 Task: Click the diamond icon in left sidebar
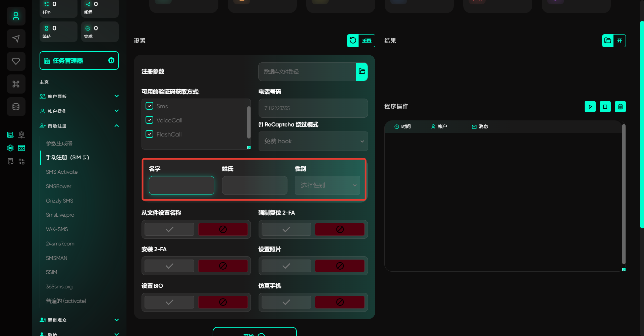point(16,61)
